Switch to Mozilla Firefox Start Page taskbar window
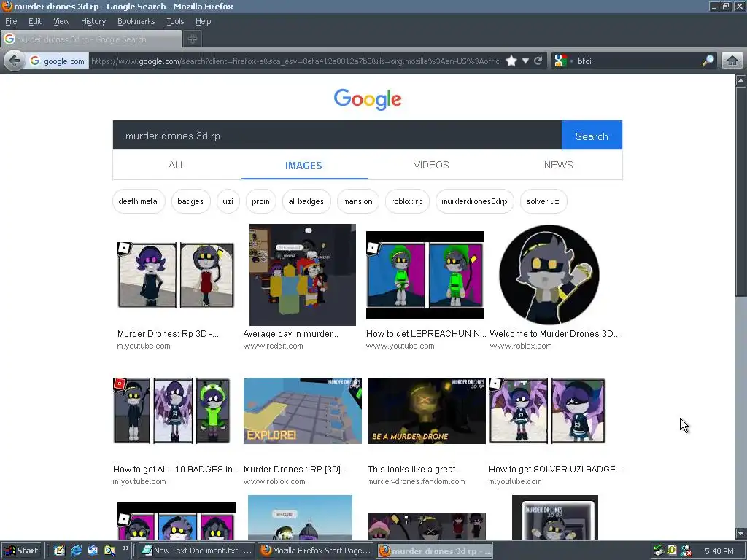 317,551
